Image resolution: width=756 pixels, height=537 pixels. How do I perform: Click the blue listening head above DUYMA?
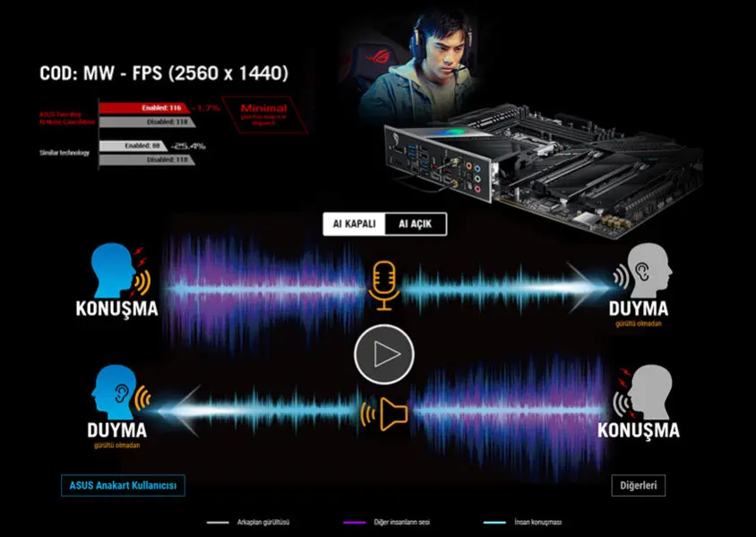tap(121, 392)
